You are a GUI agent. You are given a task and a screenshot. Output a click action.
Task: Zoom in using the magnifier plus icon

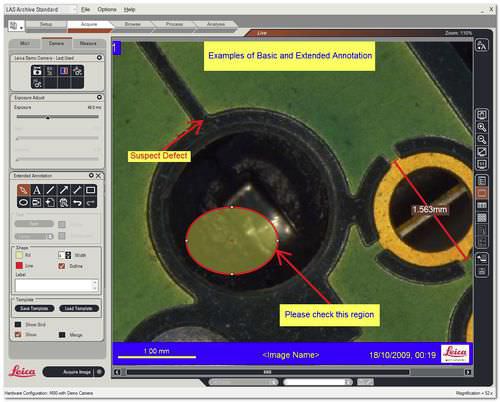[482, 127]
